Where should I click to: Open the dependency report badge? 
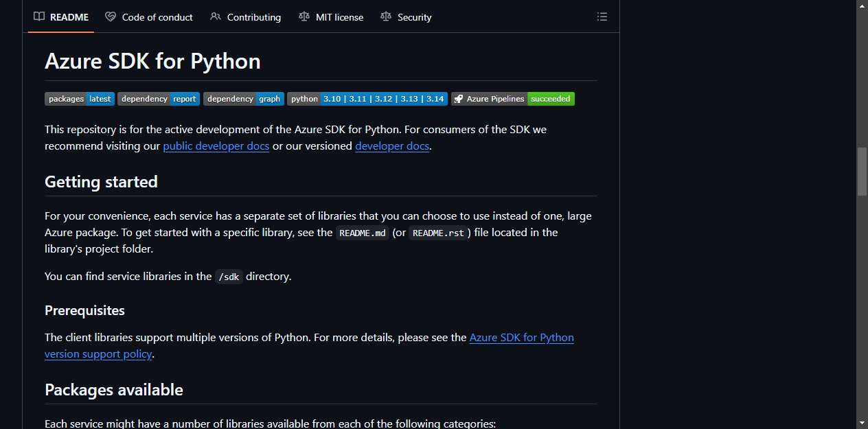[159, 99]
